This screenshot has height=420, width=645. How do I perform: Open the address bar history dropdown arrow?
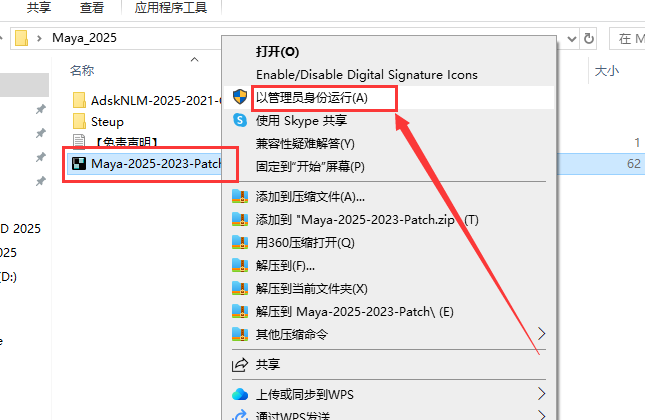point(571,39)
